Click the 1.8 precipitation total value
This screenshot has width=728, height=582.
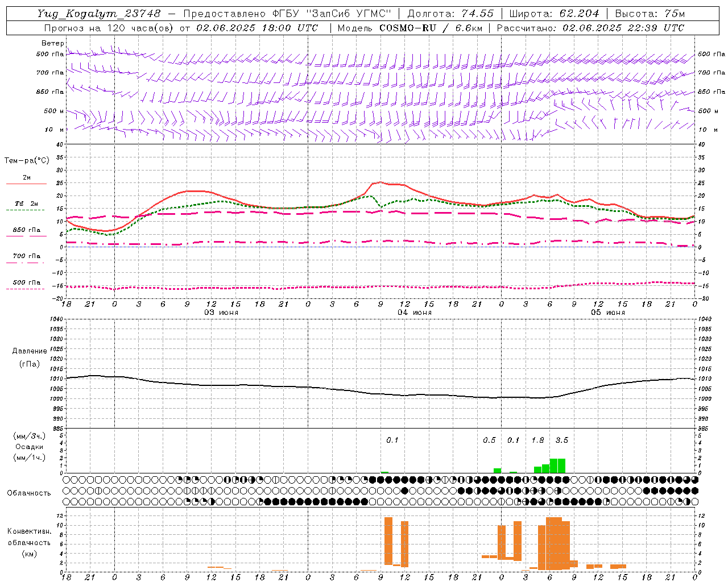point(537,440)
